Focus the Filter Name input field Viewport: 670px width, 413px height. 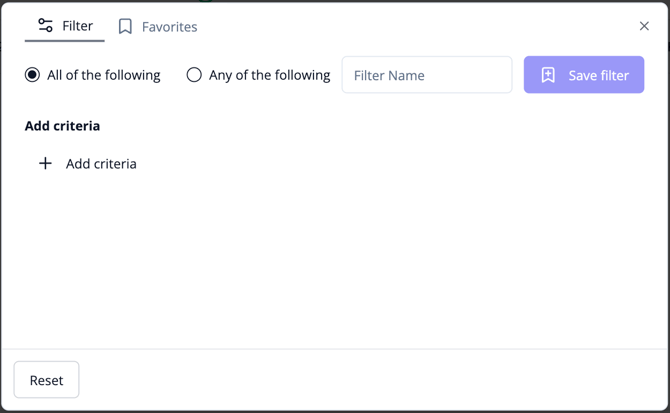click(427, 75)
